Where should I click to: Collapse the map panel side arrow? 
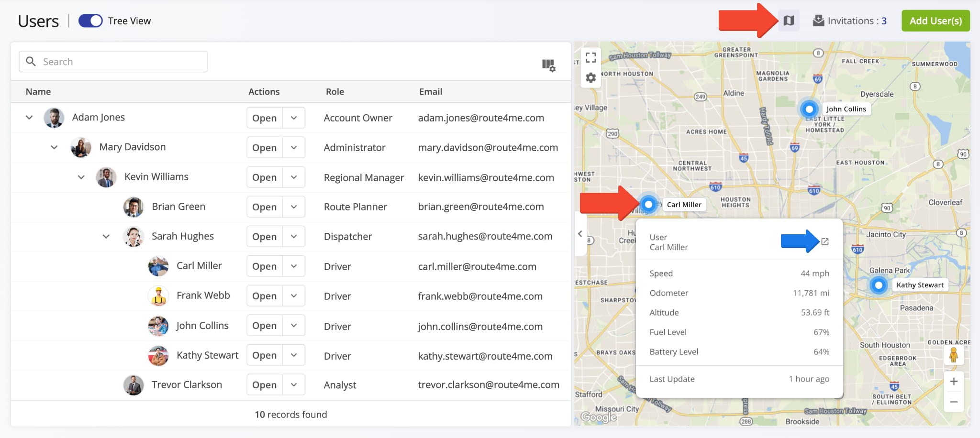(580, 234)
